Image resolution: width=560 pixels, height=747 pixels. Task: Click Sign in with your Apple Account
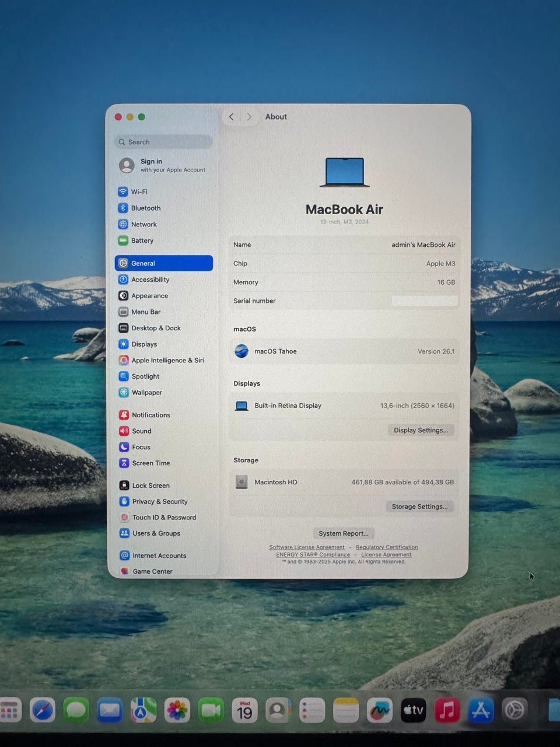[163, 166]
